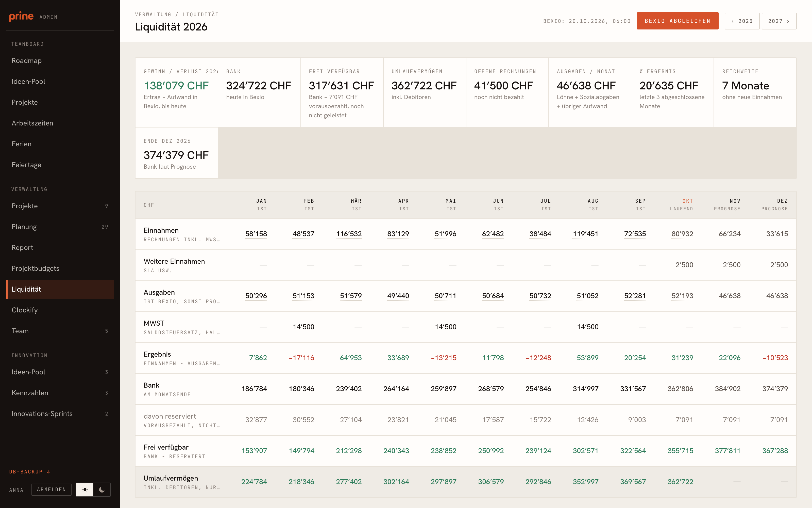
Task: Click Verwaltung breadcrumb
Action: pos(153,14)
